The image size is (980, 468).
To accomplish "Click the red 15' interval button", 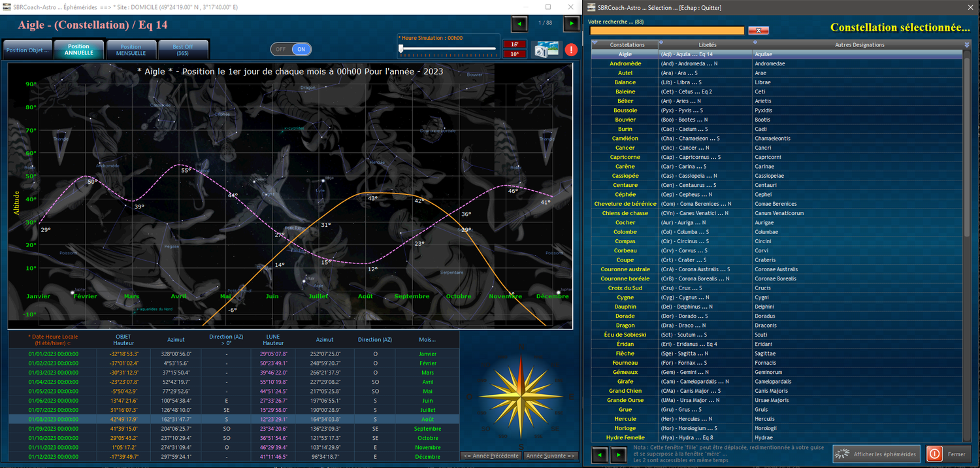I will pyautogui.click(x=514, y=44).
